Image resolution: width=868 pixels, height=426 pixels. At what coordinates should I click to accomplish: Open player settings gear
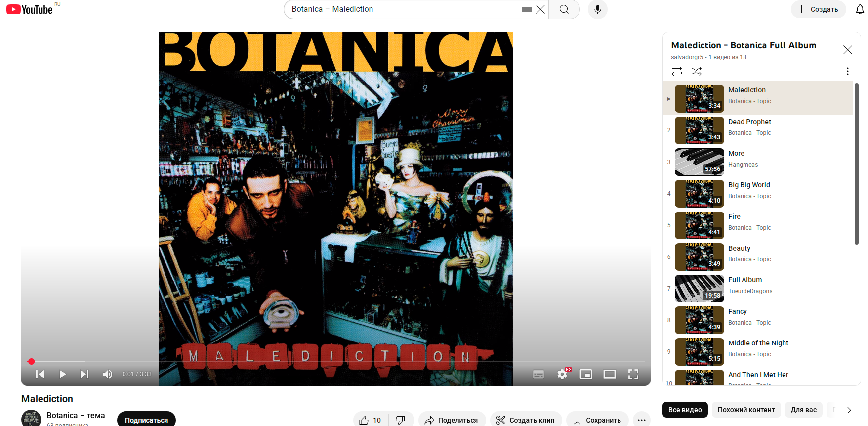coord(562,374)
